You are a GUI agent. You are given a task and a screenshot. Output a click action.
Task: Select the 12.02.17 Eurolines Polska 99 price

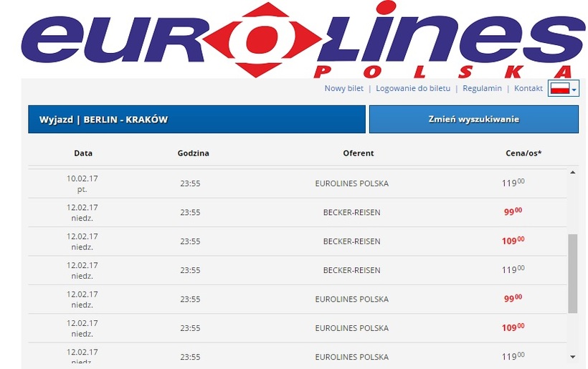pyautogui.click(x=513, y=299)
